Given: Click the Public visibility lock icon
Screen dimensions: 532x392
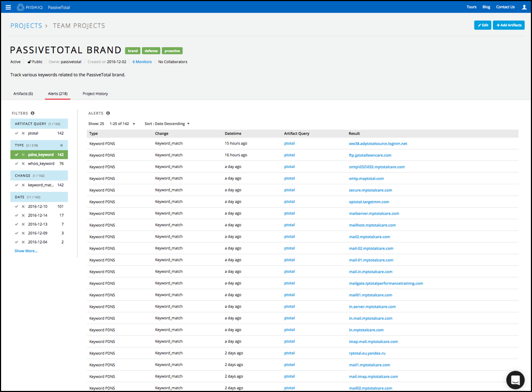Looking at the screenshot, I should click(29, 62).
